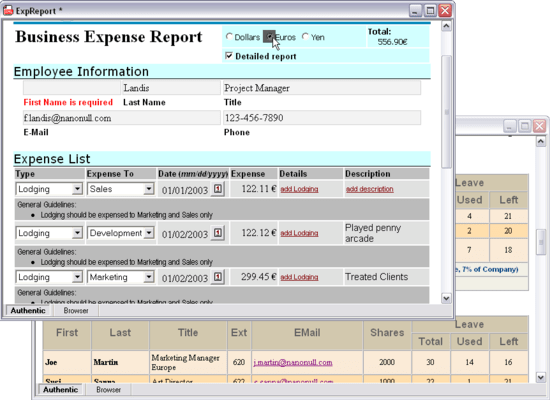Open j.martin@nanonull.com email link

pyautogui.click(x=293, y=362)
